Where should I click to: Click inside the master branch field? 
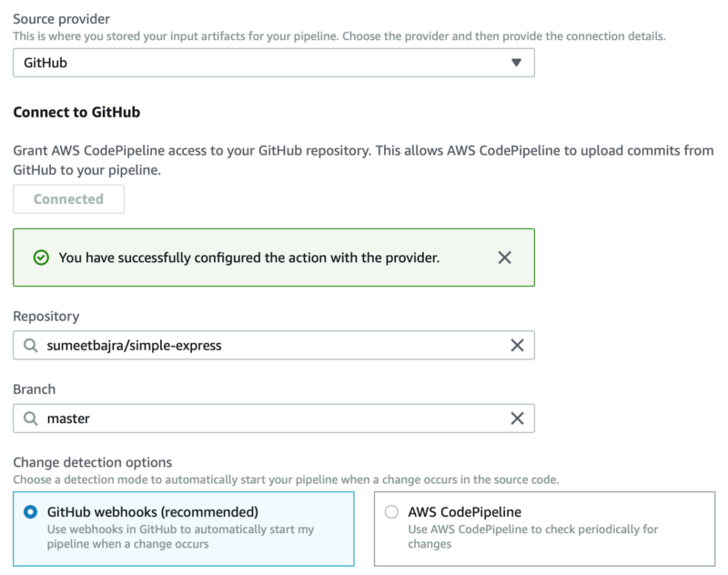click(x=274, y=419)
